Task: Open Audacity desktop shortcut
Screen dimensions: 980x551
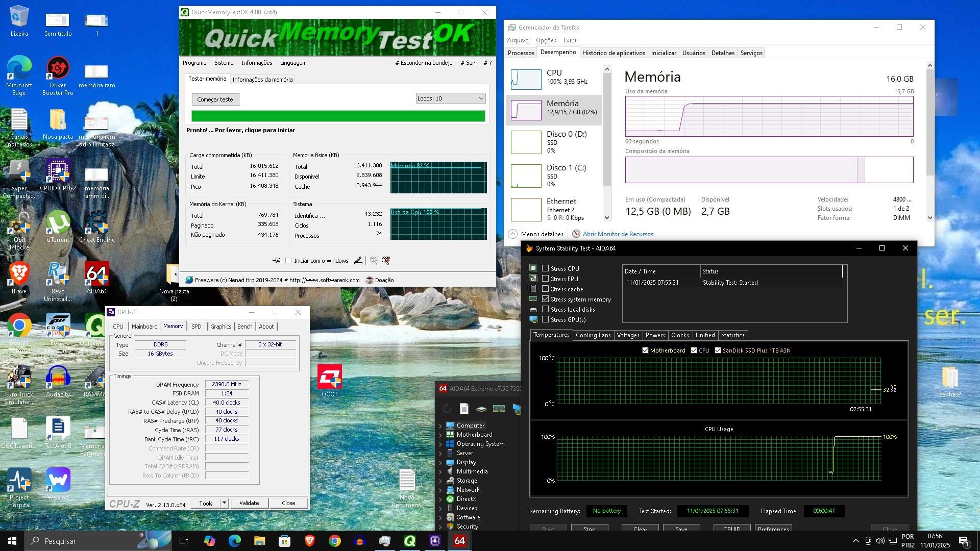Action: point(58,382)
